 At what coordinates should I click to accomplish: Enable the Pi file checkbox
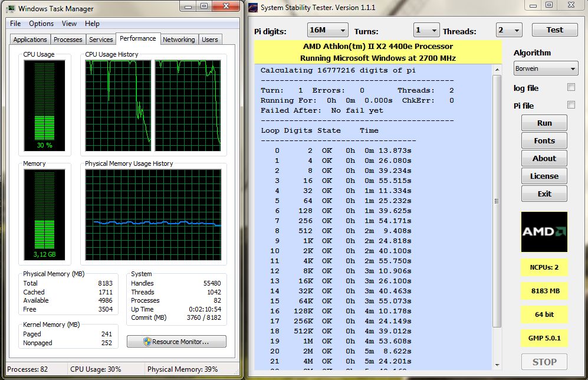pos(571,105)
